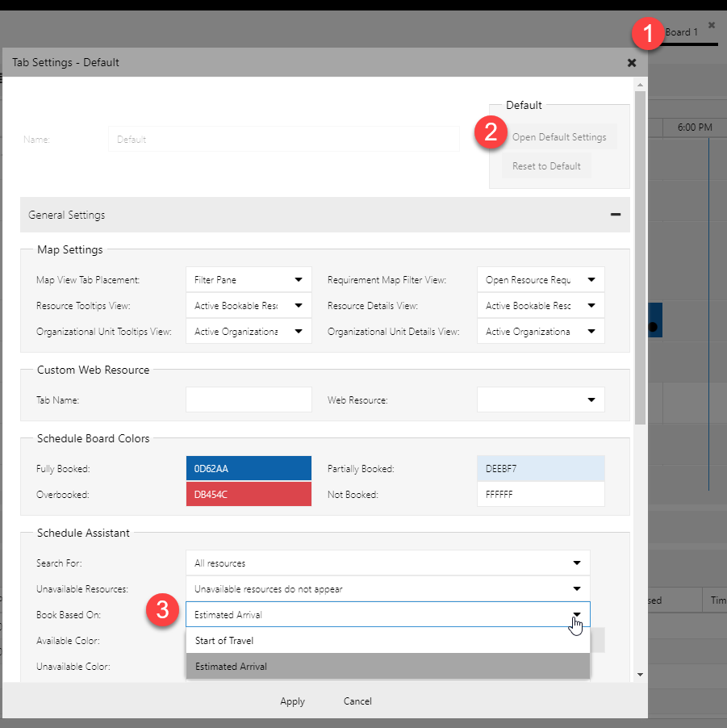This screenshot has width=727, height=728.
Task: Open the Resource Tooltips View dropdown arrow
Action: (x=300, y=305)
